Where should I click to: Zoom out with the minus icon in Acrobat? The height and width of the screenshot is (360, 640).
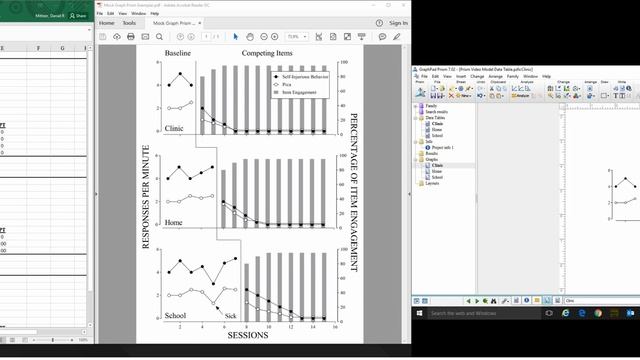264,37
